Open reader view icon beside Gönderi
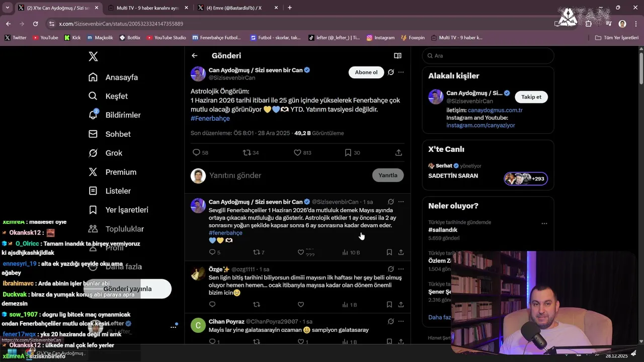This screenshot has width=644, height=362. 397,56
